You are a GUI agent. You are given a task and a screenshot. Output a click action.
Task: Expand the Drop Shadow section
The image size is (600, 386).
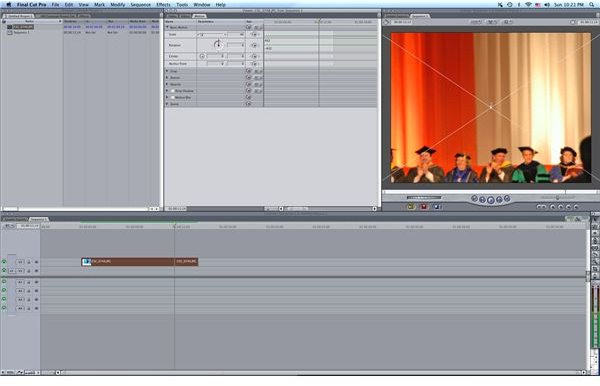click(x=167, y=91)
